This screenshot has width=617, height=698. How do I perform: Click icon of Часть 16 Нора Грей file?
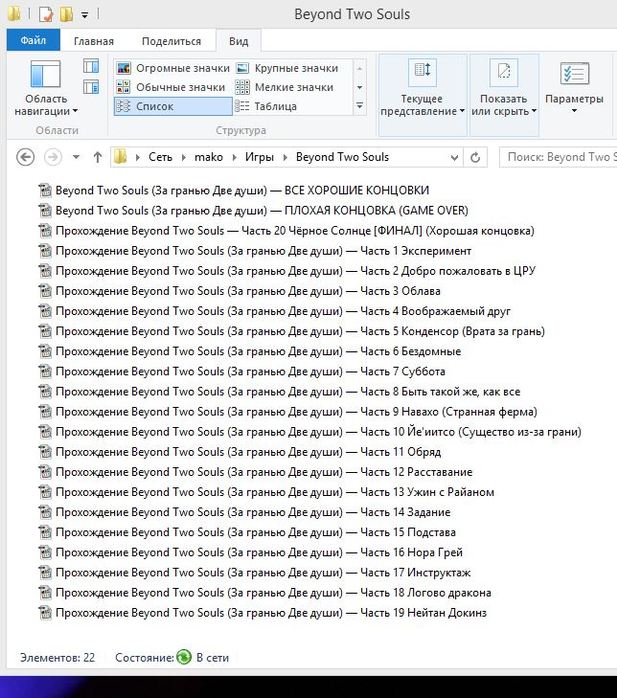(45, 552)
